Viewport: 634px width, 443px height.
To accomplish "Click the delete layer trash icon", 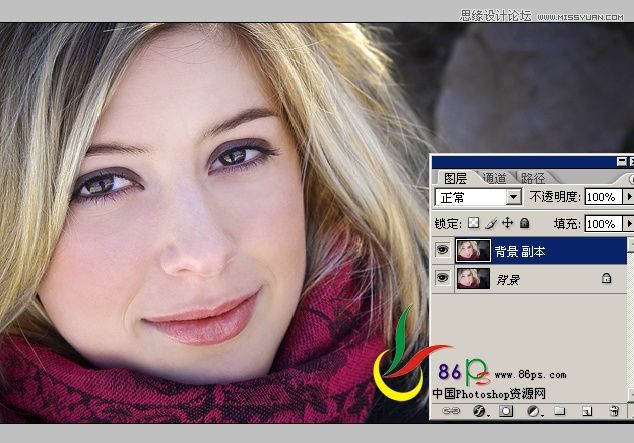I will pyautogui.click(x=614, y=411).
